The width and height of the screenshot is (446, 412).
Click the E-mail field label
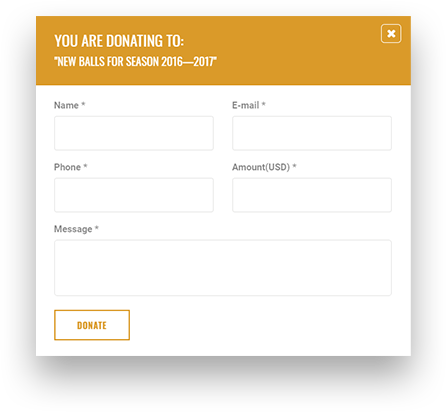(246, 105)
